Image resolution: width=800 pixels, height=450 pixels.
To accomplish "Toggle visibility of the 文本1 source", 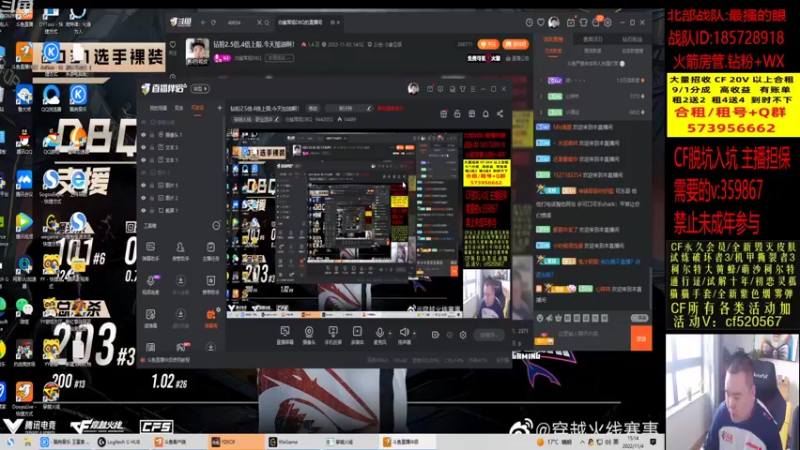I will click(143, 160).
